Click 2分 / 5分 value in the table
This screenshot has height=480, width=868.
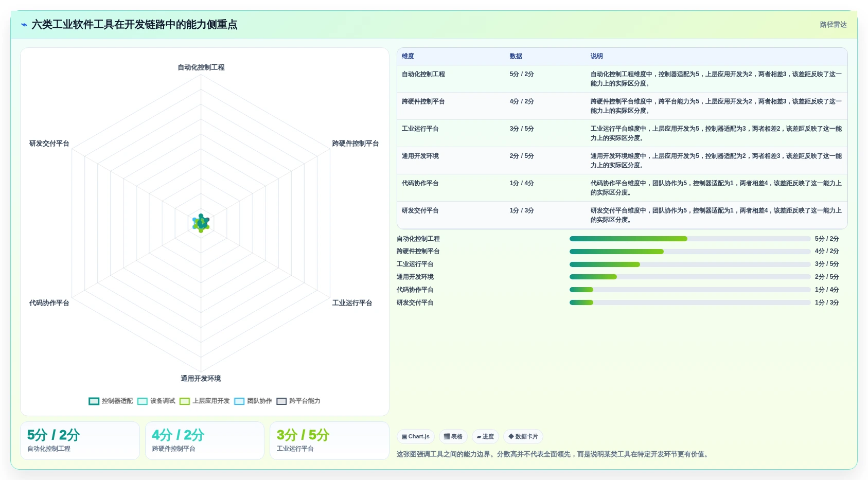522,156
